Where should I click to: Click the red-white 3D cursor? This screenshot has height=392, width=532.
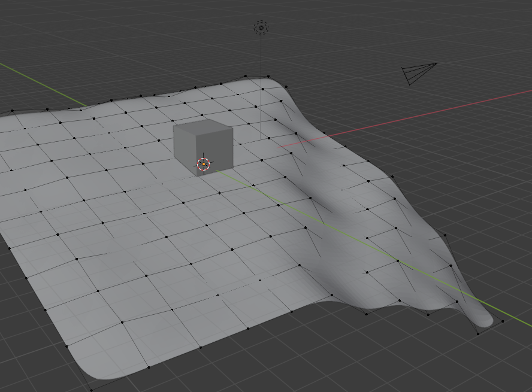click(x=204, y=164)
